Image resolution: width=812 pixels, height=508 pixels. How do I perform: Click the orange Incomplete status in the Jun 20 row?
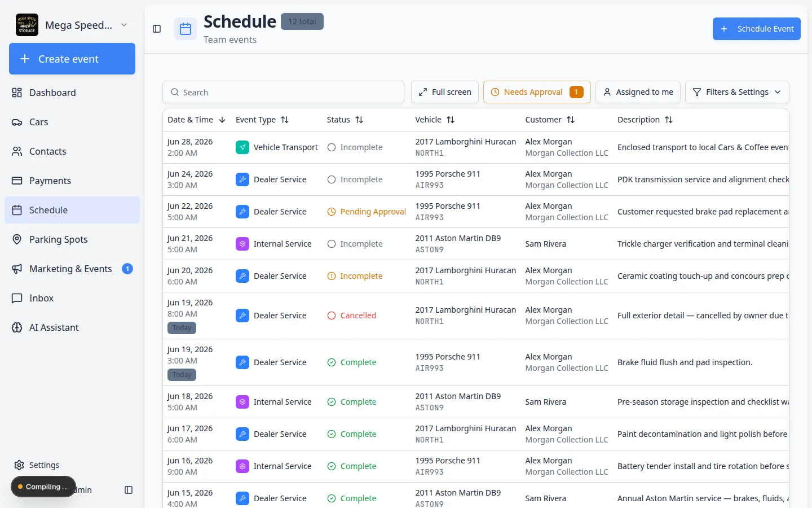[x=355, y=276]
